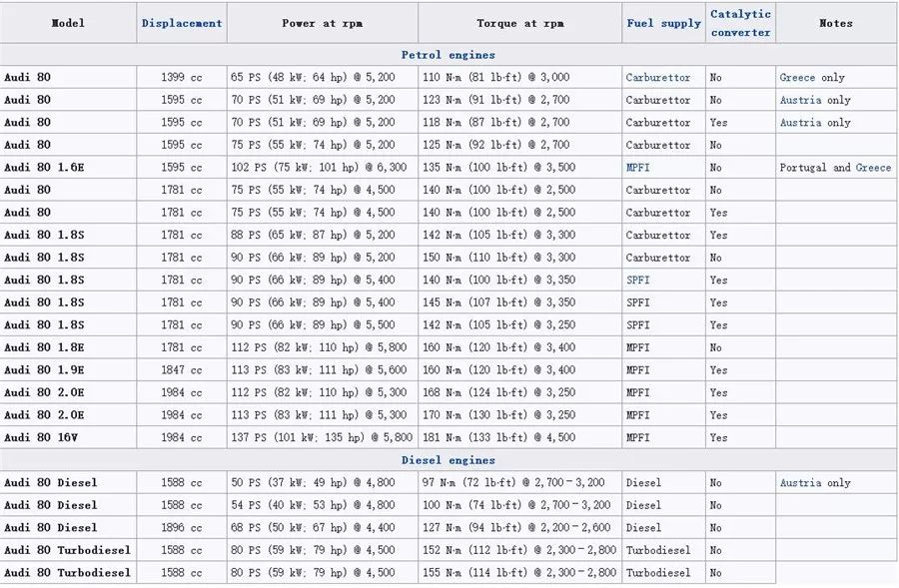This screenshot has width=899, height=588.
Task: Select '113 PS (83 kW; 111 hp) @ 5,600' cell
Action: pos(323,369)
